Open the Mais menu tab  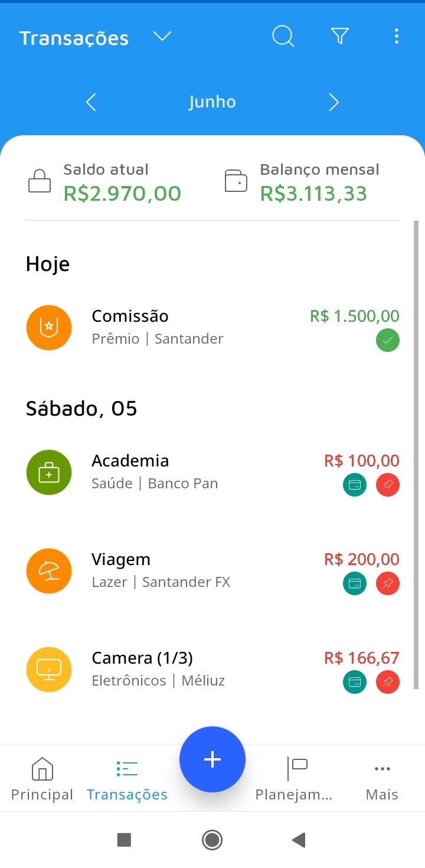(x=382, y=779)
